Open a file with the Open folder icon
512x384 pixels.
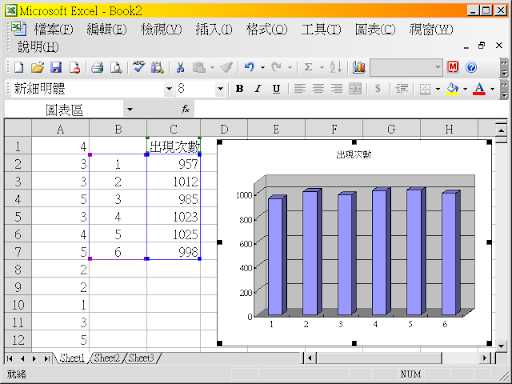coord(37,68)
